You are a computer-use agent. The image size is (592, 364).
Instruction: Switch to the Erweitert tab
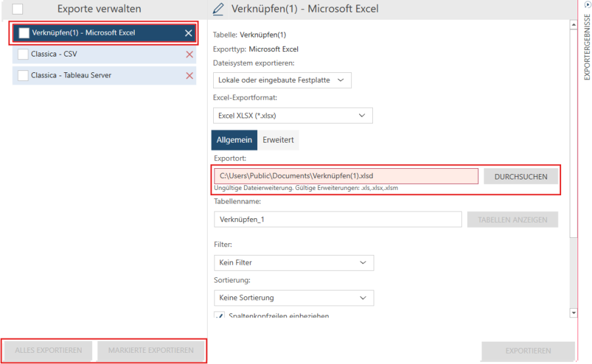point(278,140)
